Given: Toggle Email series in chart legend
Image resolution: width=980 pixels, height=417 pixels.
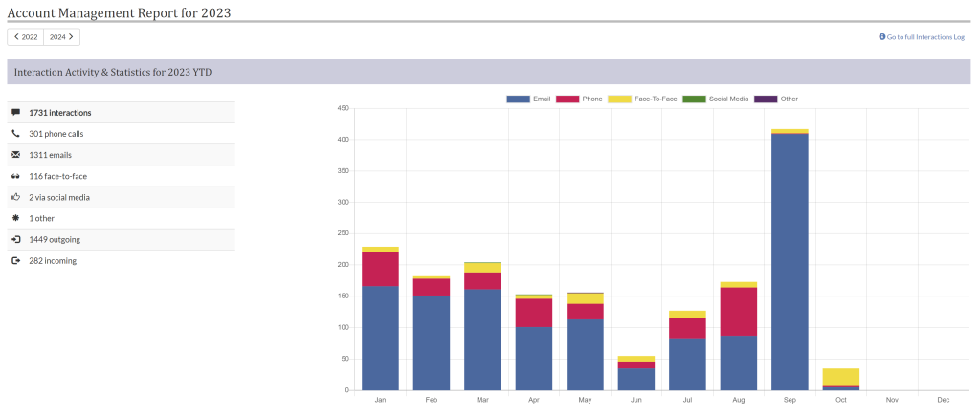Looking at the screenshot, I should [x=530, y=99].
